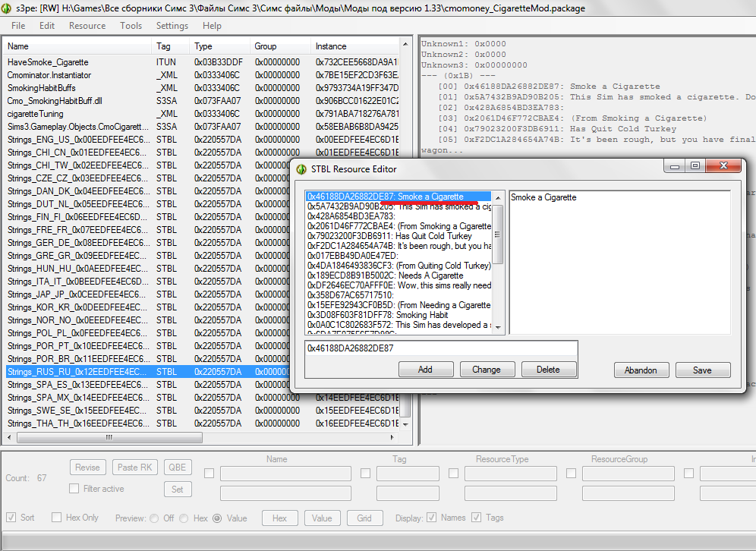Image resolution: width=756 pixels, height=551 pixels.
Task: Select the Preview Value radio button
Action: (217, 518)
